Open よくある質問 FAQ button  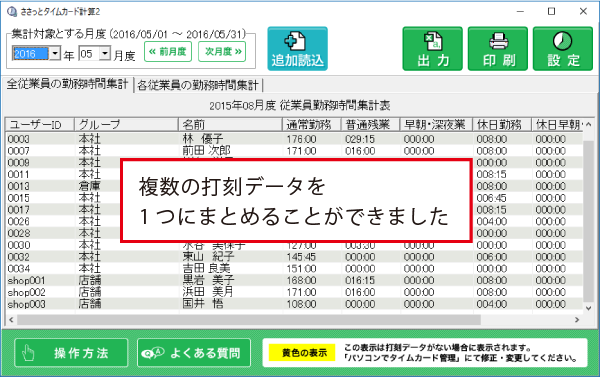click(194, 353)
